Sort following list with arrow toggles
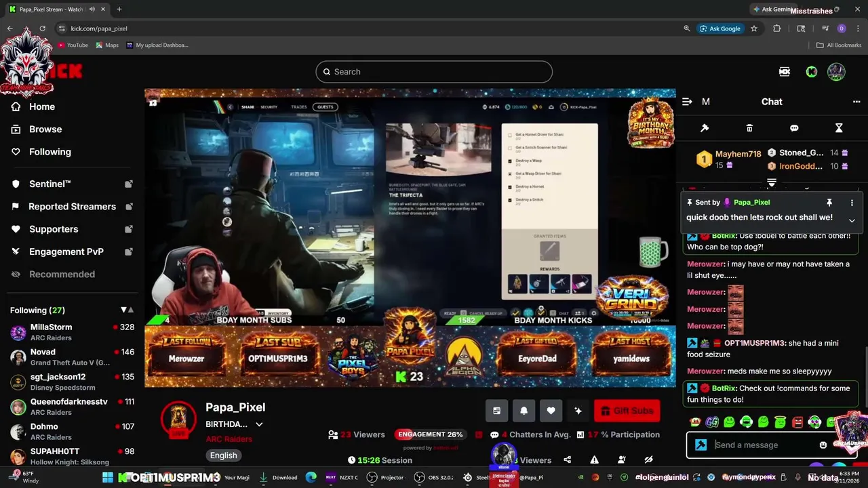Image resolution: width=868 pixels, height=488 pixels. pyautogui.click(x=127, y=310)
